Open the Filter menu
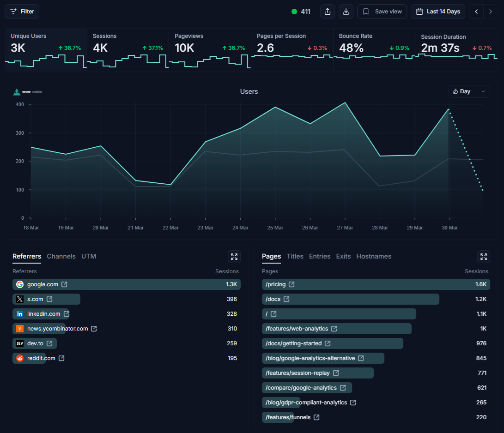The width and height of the screenshot is (504, 433). [x=22, y=12]
